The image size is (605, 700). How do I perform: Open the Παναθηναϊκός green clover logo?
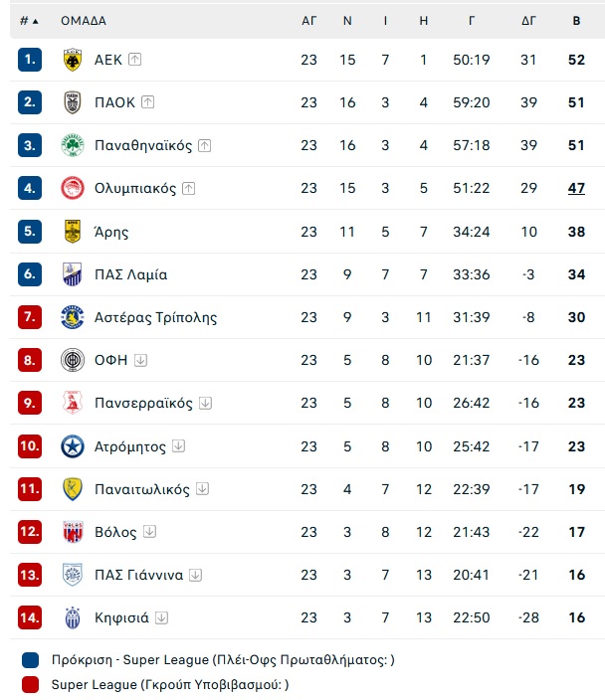[x=73, y=145]
